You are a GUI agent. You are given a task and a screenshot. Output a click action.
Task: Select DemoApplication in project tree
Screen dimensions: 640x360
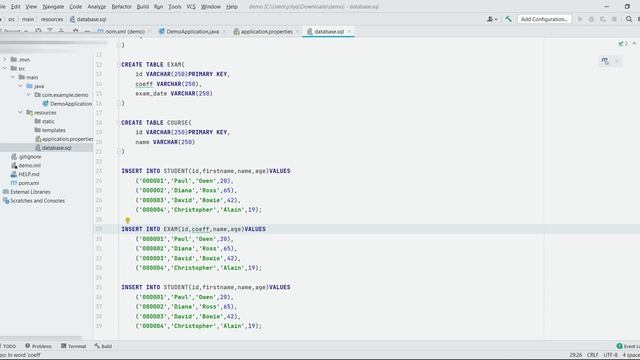67,104
